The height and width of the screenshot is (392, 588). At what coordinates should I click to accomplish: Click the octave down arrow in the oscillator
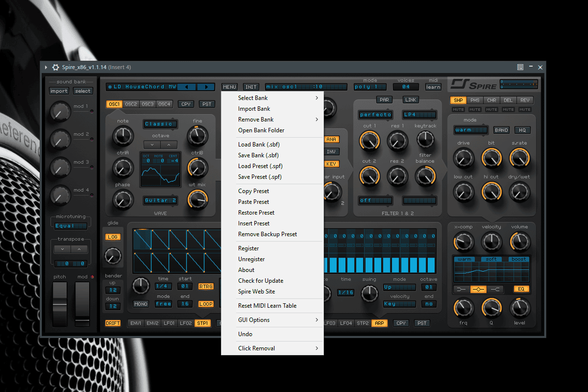click(x=152, y=145)
